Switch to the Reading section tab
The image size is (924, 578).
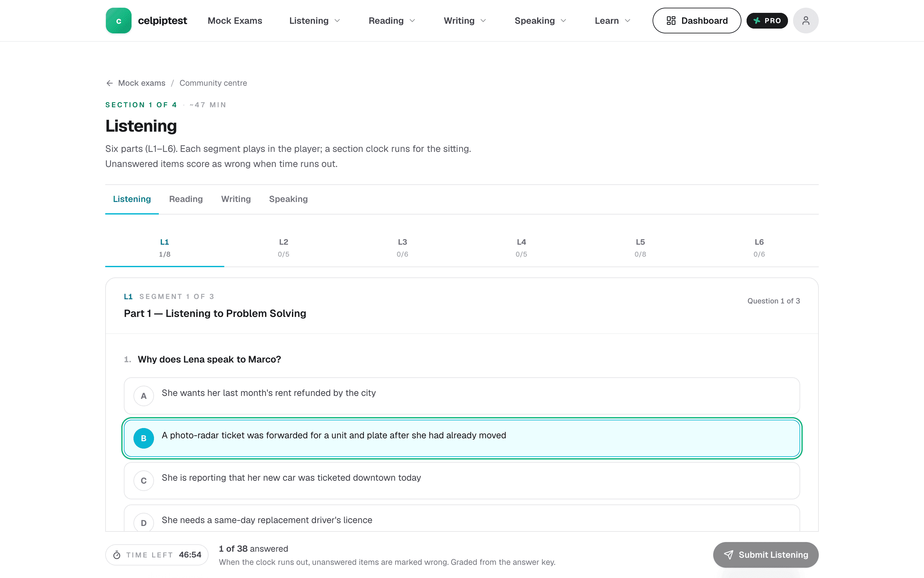click(186, 199)
